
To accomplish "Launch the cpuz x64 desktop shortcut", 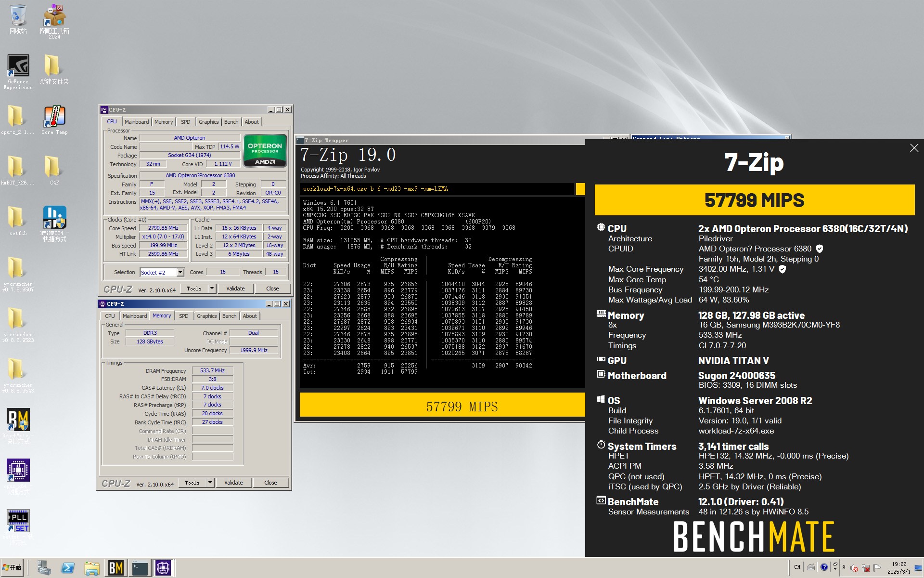I will click(x=18, y=476).
